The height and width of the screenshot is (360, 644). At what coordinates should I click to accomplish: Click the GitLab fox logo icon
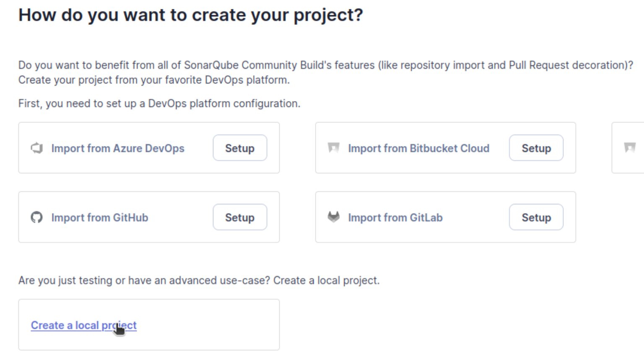pos(334,217)
